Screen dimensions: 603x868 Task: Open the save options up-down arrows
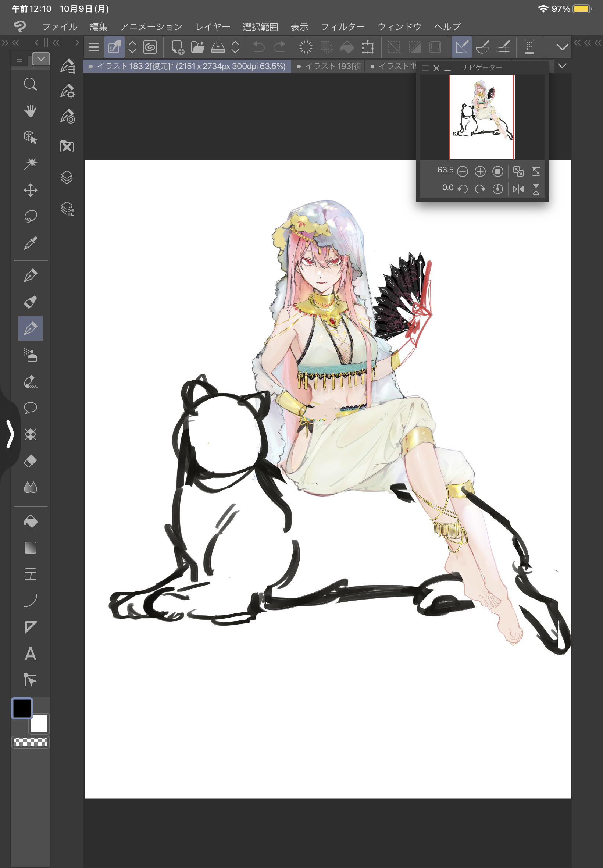235,47
